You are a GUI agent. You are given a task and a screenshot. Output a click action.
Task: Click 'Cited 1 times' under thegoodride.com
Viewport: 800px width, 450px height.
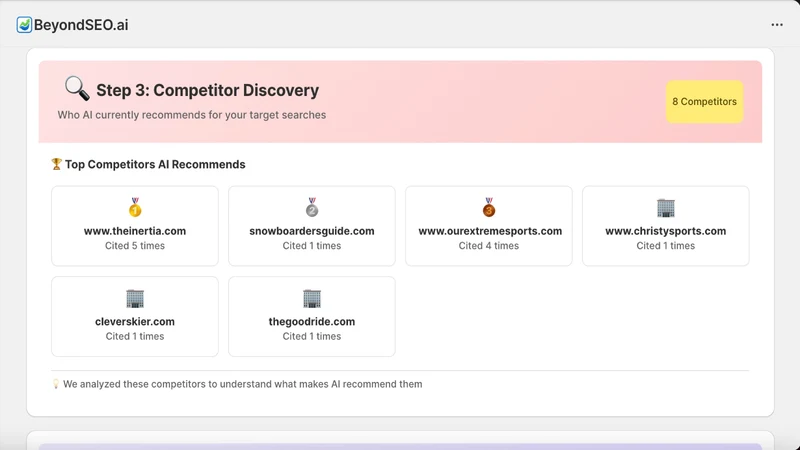tap(312, 337)
